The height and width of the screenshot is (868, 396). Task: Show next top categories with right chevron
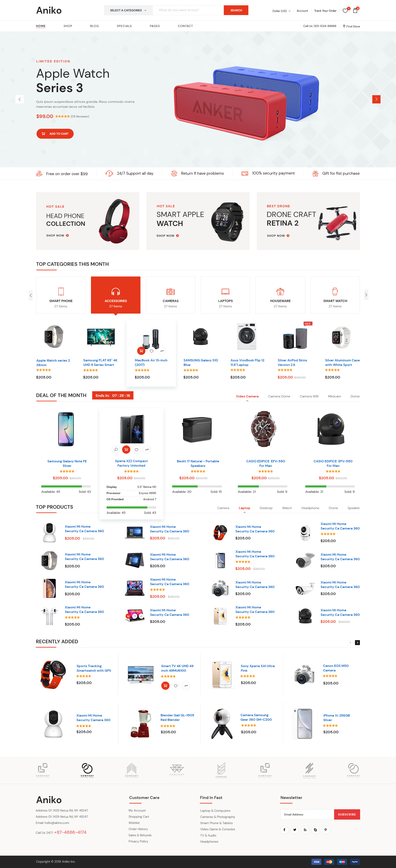(x=366, y=295)
